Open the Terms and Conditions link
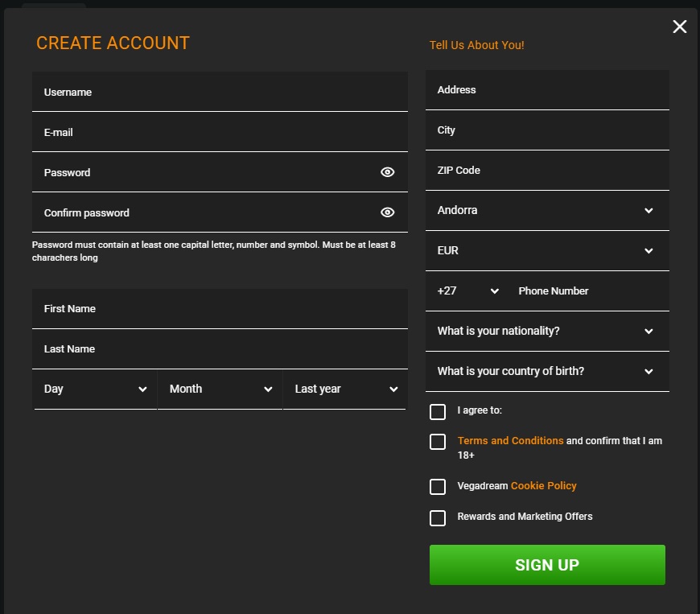 [510, 441]
